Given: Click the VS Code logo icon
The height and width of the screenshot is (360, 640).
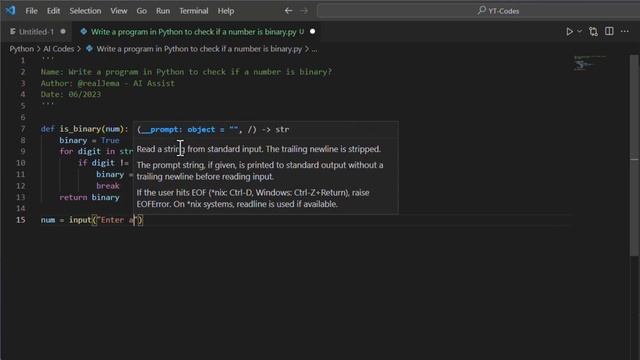Looking at the screenshot, I should pyautogui.click(x=11, y=10).
